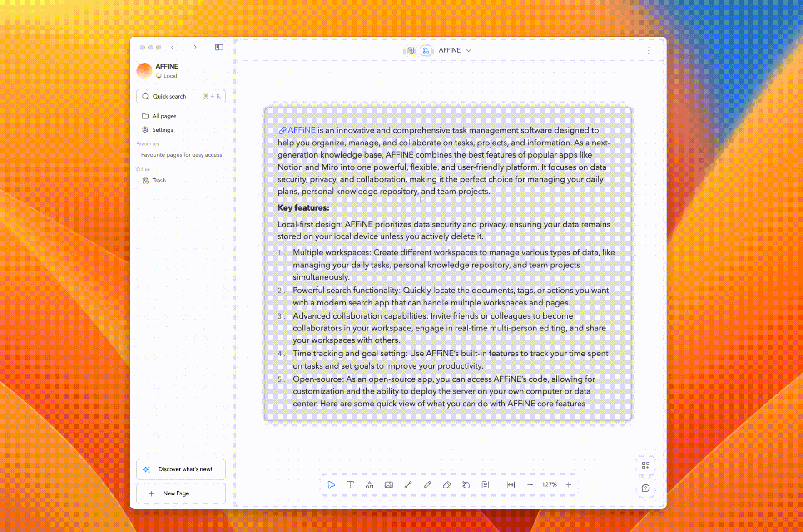Select the Hand pan tool

(466, 485)
